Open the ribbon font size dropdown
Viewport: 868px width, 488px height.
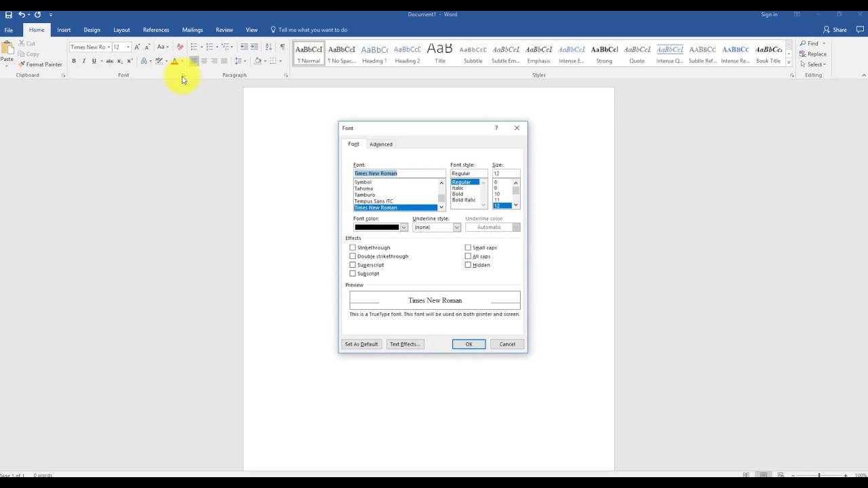click(127, 47)
